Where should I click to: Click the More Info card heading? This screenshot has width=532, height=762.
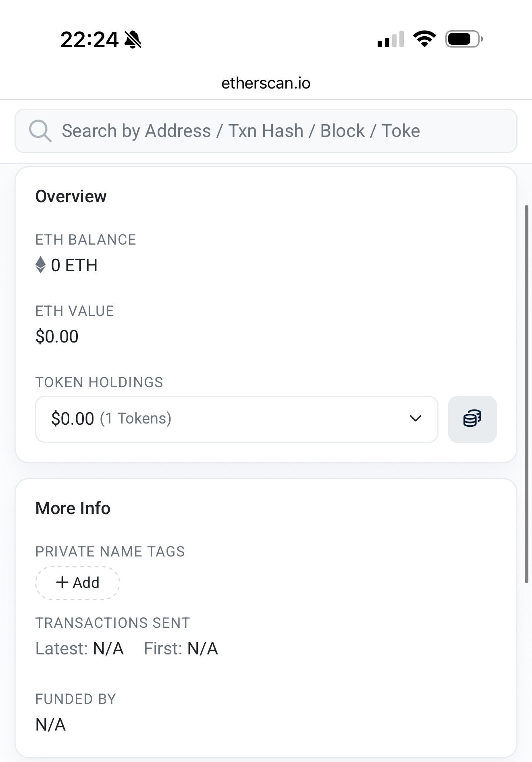click(x=73, y=509)
